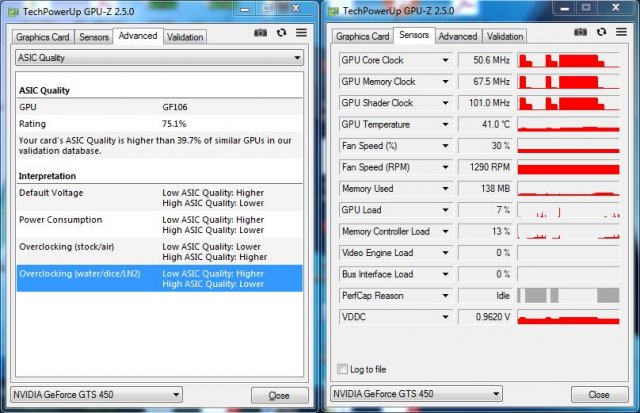Viewport: 640px width, 413px height.
Task: Select the Overclocking (water/dice/LN2) row
Action: 159,278
